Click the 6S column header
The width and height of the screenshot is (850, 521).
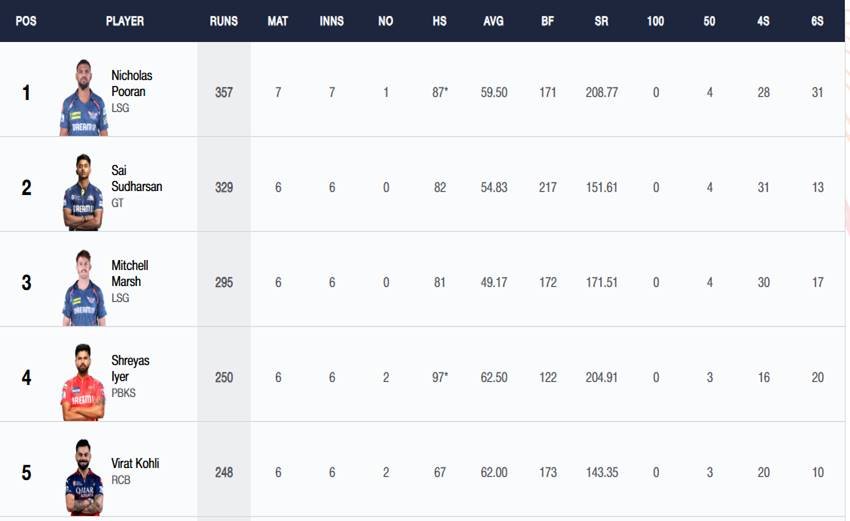coord(818,21)
